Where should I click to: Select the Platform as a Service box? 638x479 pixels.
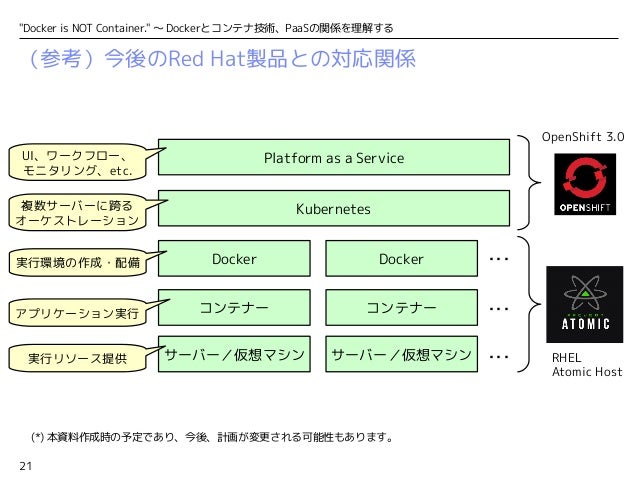click(334, 157)
